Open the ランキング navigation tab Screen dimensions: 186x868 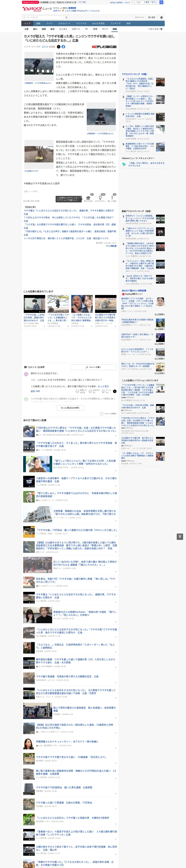click(x=115, y=24)
